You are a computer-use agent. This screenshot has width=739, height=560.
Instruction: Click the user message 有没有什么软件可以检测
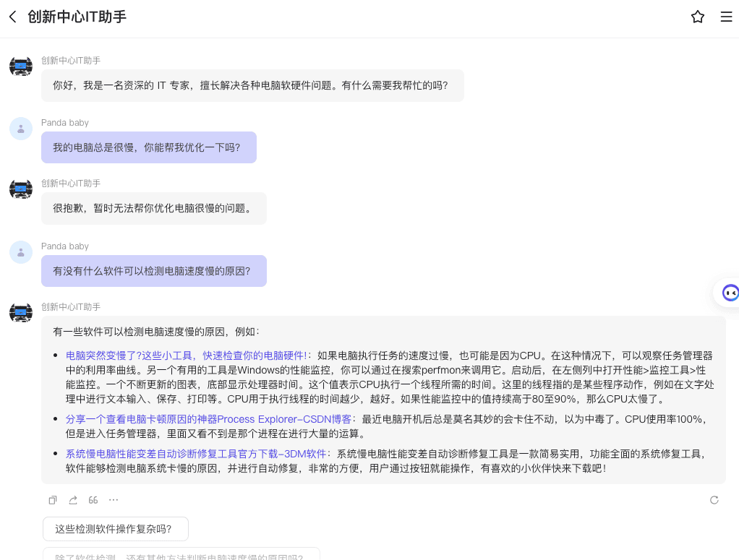point(153,271)
